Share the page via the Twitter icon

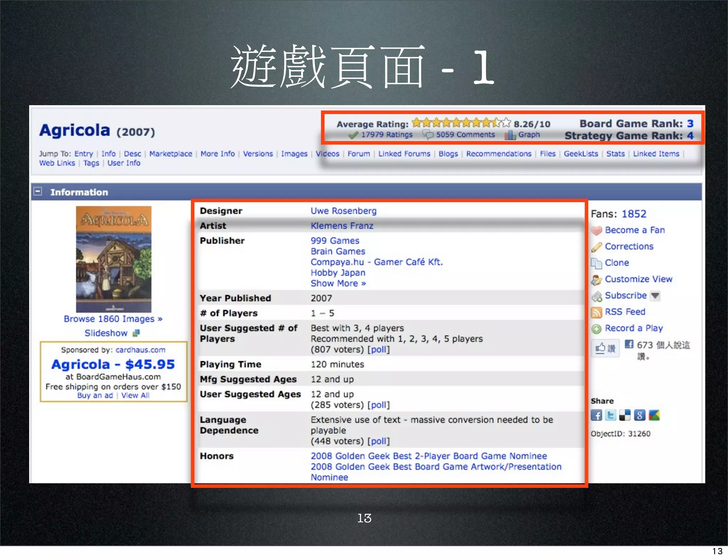click(x=611, y=415)
